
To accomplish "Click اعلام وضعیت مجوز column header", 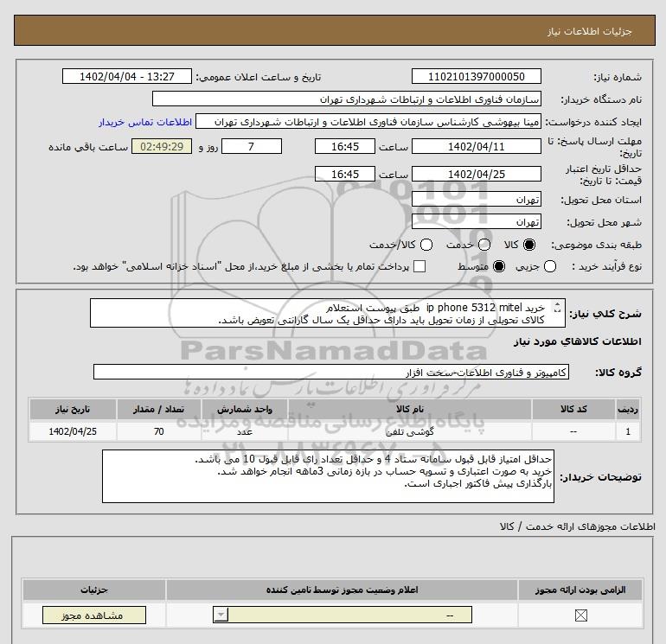I will 342,590.
